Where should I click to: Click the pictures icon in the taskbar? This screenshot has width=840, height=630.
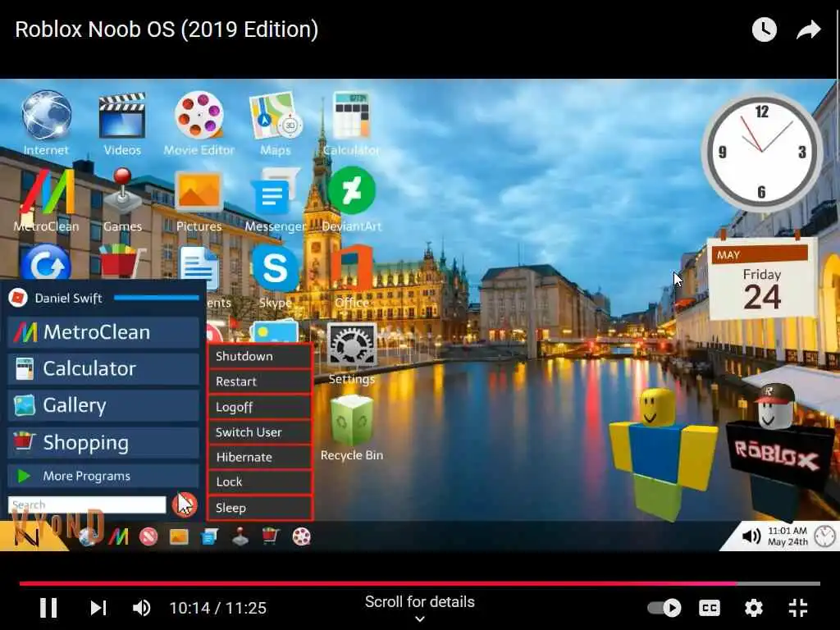coord(179,536)
